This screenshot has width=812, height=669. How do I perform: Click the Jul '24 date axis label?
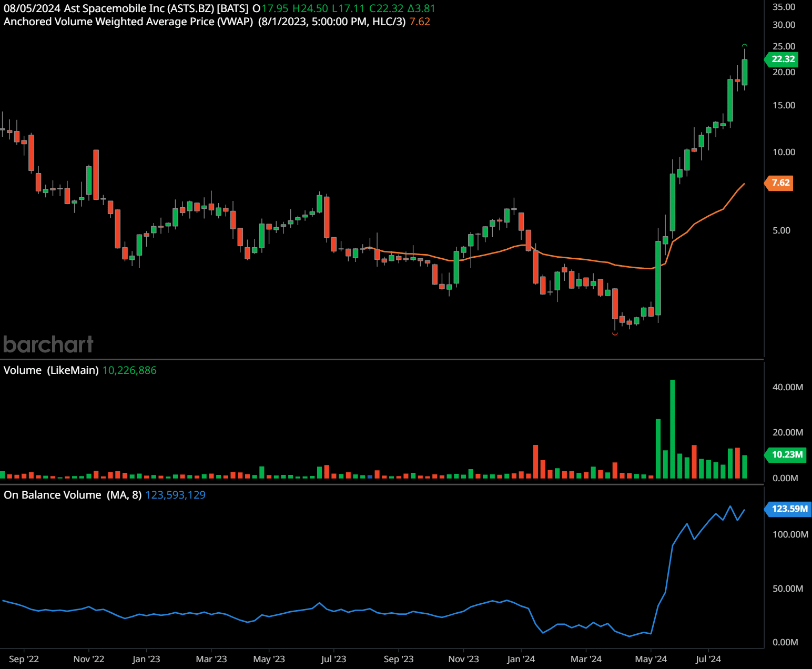point(708,659)
